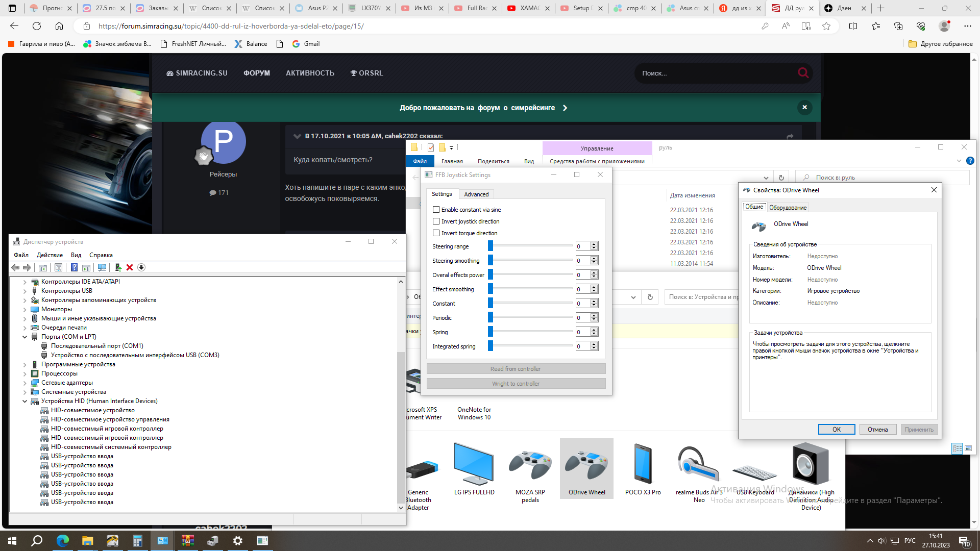
Task: Click the forum search magnifier icon
Action: click(803, 73)
